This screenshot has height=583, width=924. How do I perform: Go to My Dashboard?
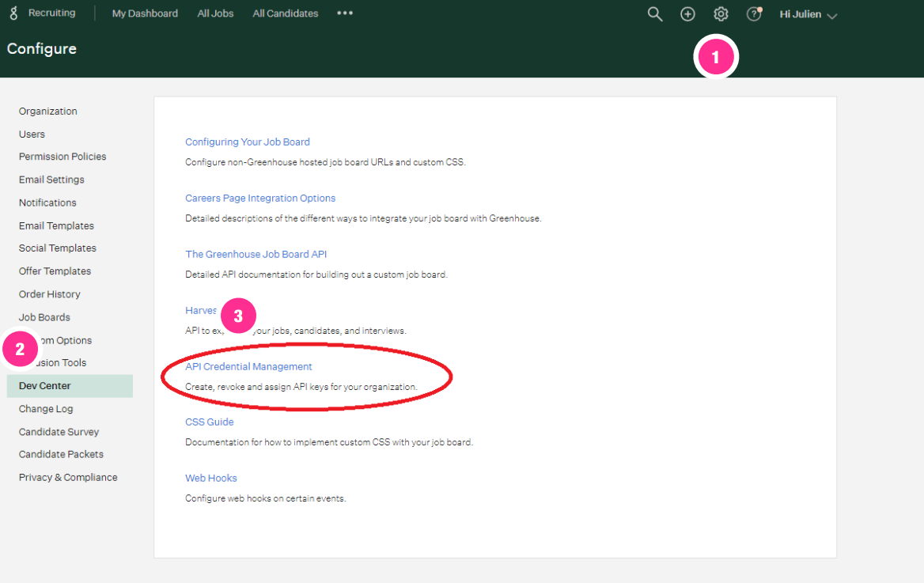pos(145,13)
